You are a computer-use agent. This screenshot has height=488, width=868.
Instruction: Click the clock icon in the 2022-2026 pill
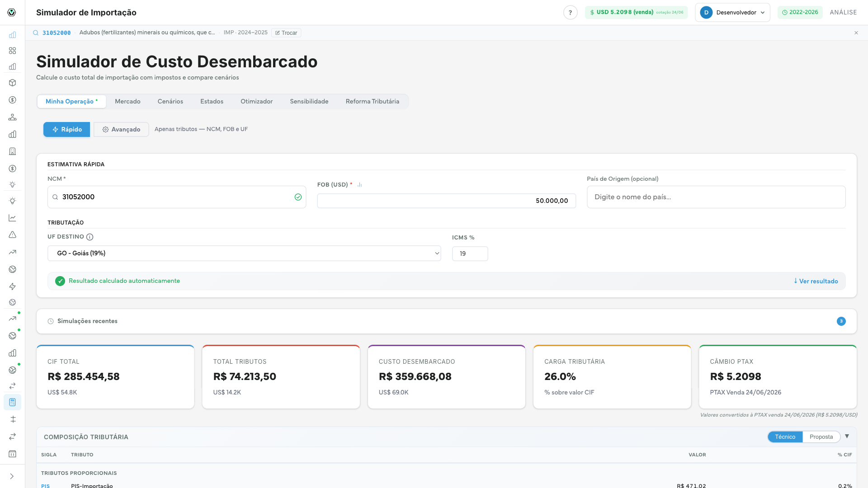[x=785, y=13]
